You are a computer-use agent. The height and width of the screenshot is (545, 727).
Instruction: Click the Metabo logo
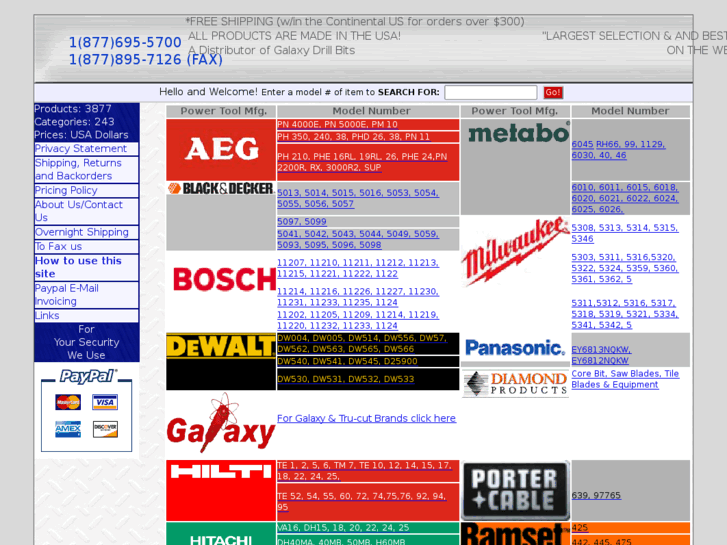[518, 133]
